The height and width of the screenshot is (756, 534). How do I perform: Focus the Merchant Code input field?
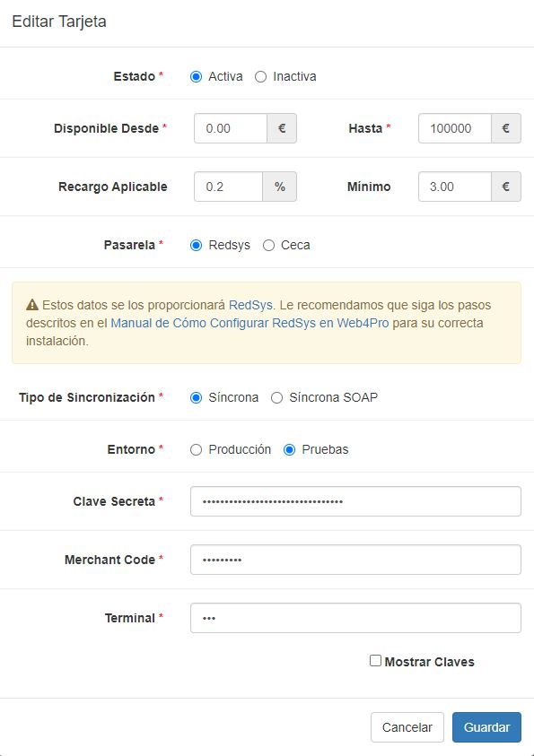355,559
